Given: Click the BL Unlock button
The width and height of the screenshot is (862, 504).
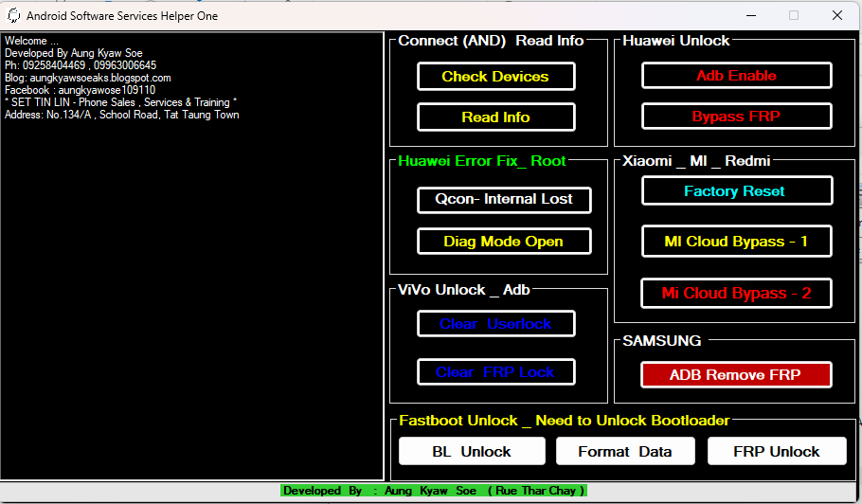Looking at the screenshot, I should coord(472,451).
